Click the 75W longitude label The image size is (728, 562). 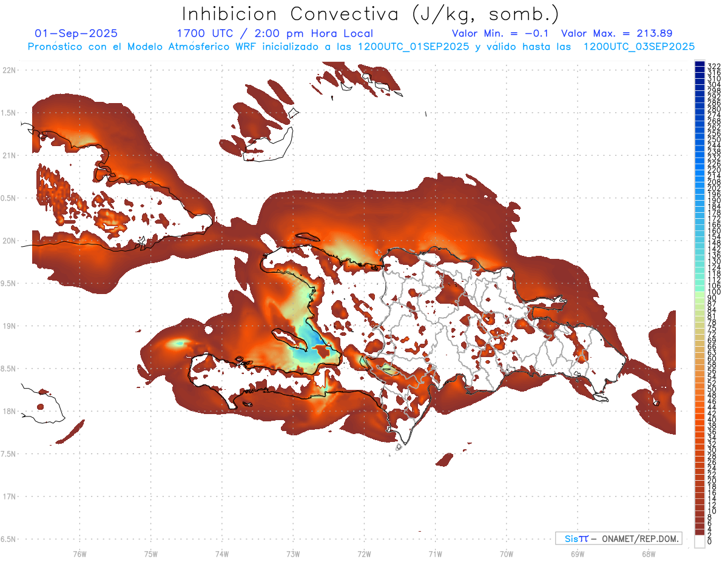tap(151, 554)
